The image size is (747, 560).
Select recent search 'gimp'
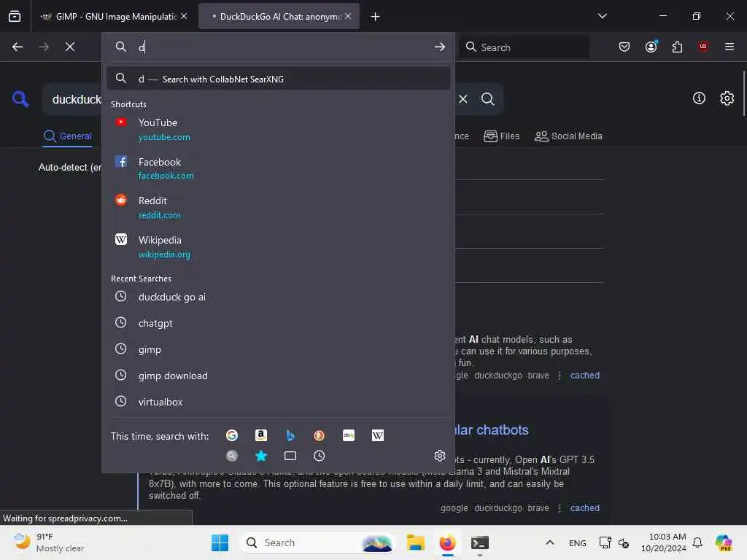click(278, 349)
